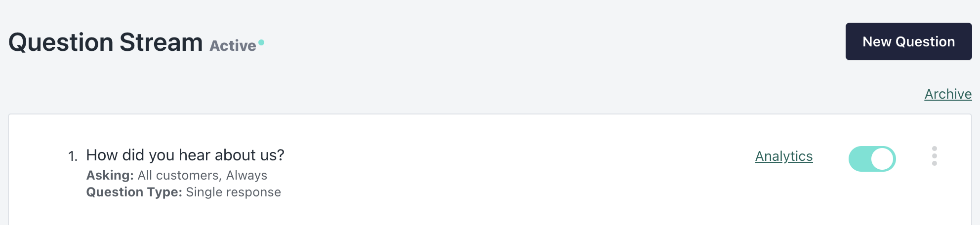Open the three-dot menu for question 1

[934, 156]
